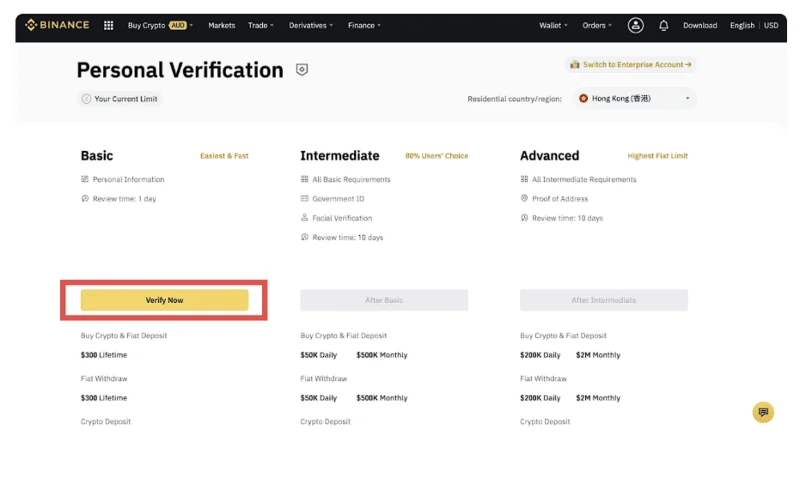Click the $500K Monthly withdraw limit
The height and width of the screenshot is (483, 800).
[382, 398]
